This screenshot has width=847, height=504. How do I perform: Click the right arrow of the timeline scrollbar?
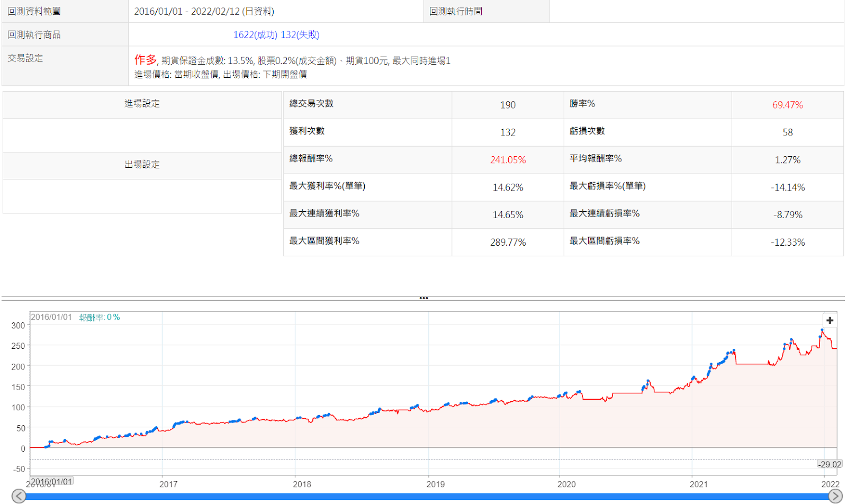tap(835, 496)
